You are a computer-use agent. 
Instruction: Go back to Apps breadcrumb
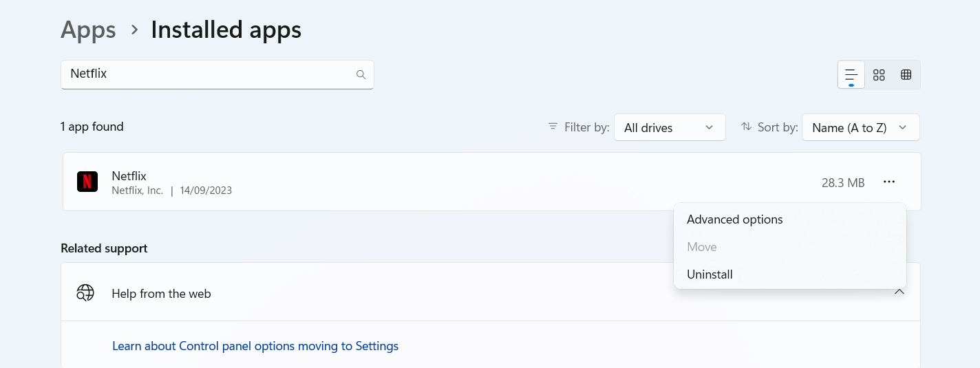(x=88, y=30)
